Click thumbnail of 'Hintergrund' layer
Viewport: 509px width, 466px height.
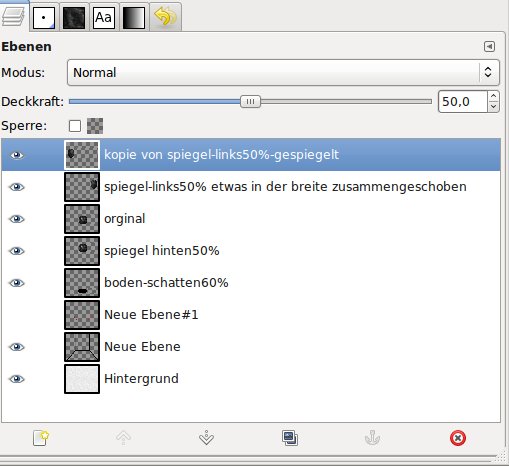[82, 379]
